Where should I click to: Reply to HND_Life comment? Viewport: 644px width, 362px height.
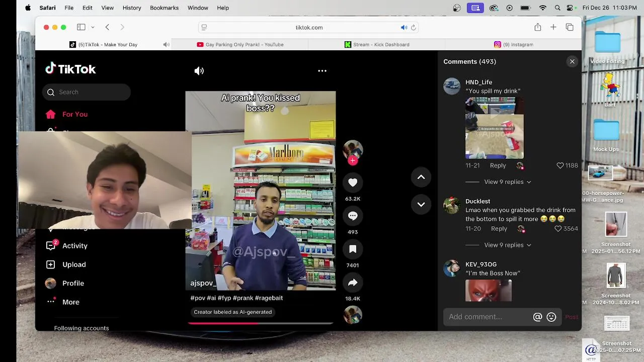(x=498, y=165)
